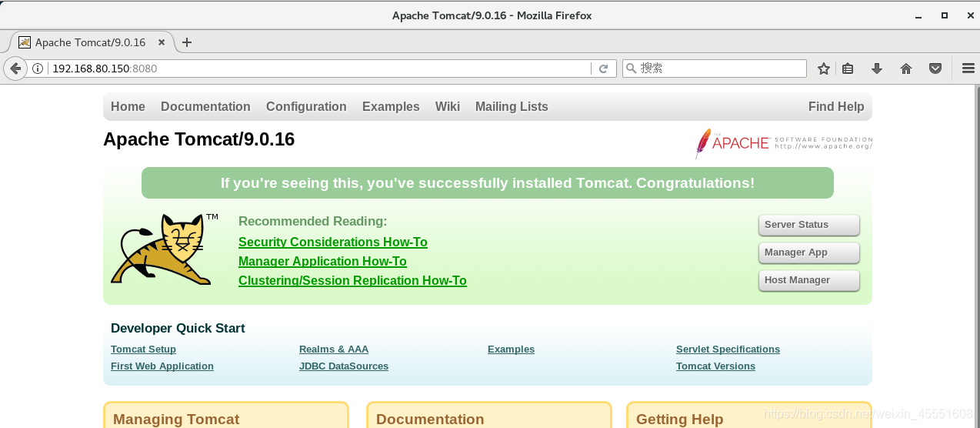
Task: Click the Pocket icon in toolbar
Action: point(935,69)
